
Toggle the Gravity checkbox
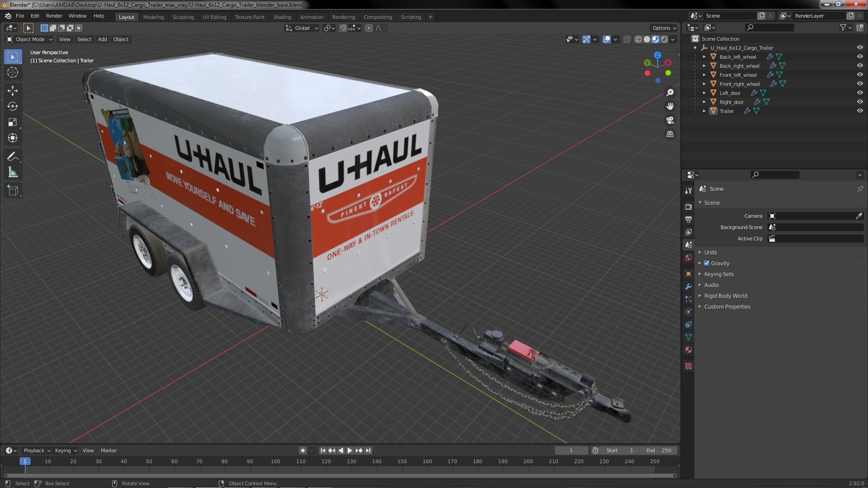(x=707, y=263)
